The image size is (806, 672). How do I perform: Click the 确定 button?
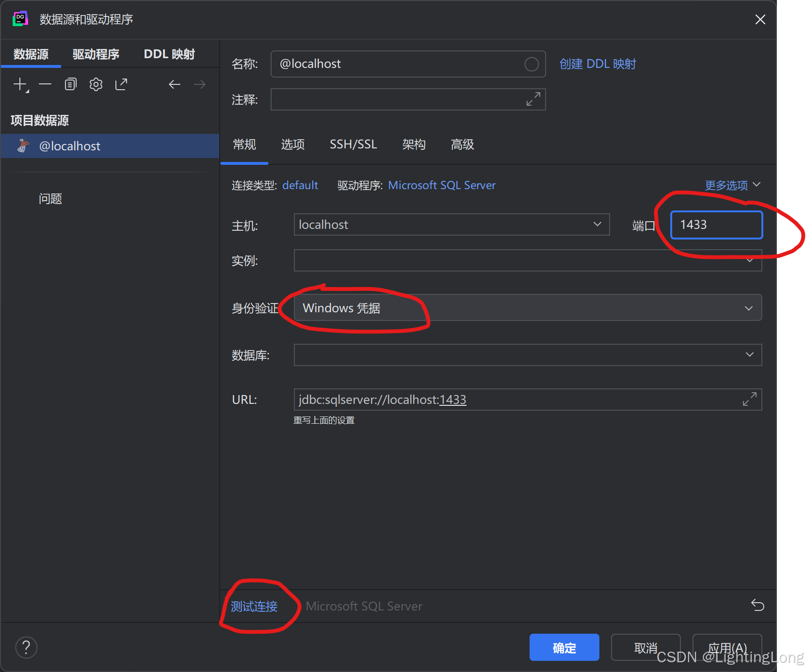(564, 647)
